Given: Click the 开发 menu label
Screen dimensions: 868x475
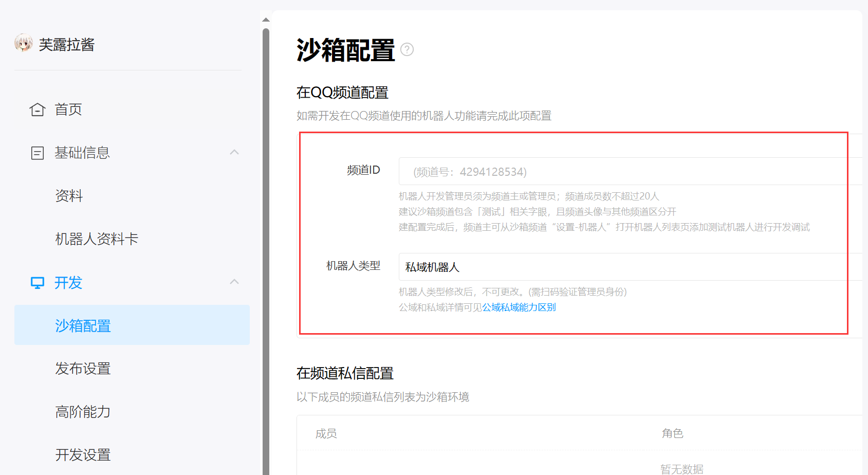Looking at the screenshot, I should pos(68,283).
